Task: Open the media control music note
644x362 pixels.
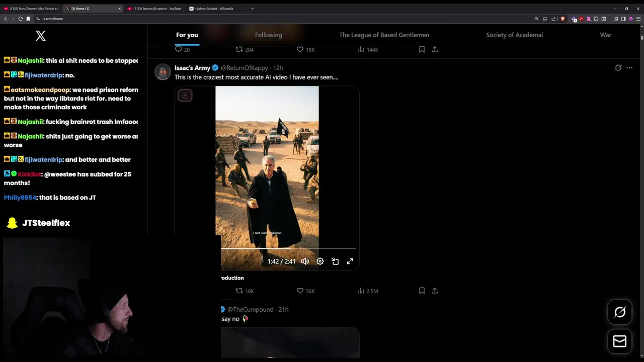Action: [616, 19]
